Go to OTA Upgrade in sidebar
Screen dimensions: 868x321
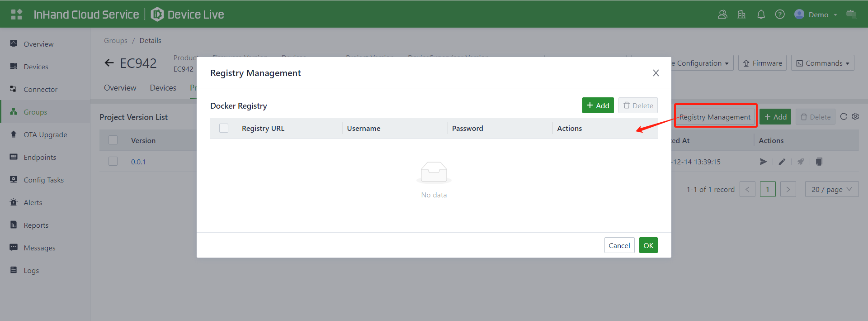(x=45, y=134)
